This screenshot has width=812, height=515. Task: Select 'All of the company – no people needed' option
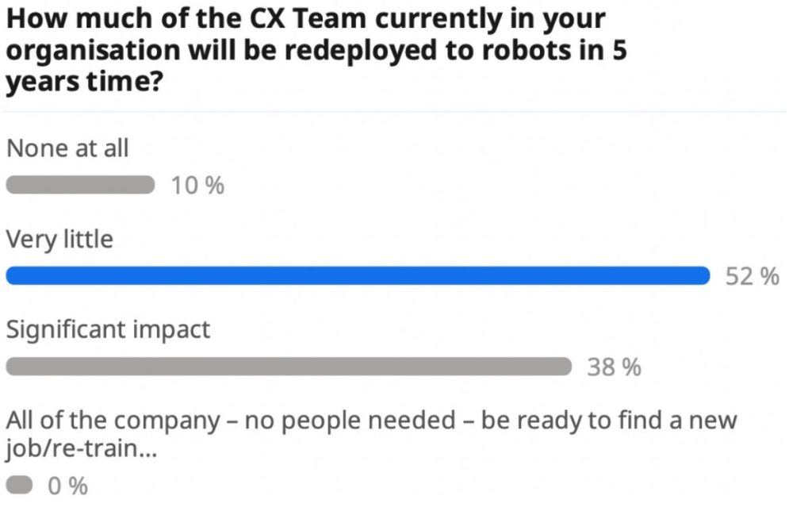pyautogui.click(x=231, y=421)
